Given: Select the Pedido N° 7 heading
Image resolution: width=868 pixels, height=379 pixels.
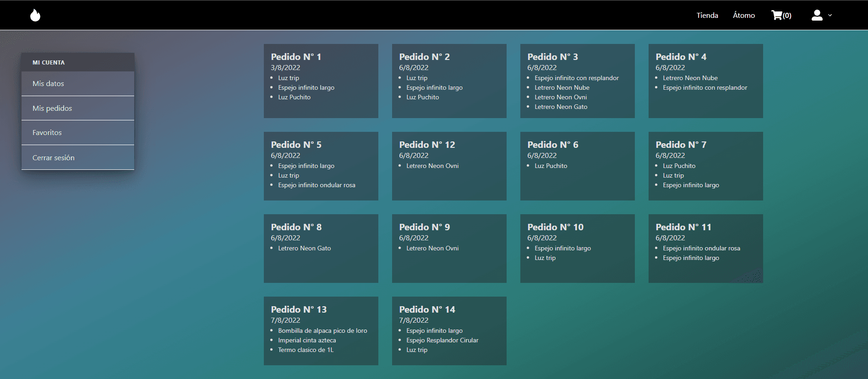Looking at the screenshot, I should tap(681, 145).
